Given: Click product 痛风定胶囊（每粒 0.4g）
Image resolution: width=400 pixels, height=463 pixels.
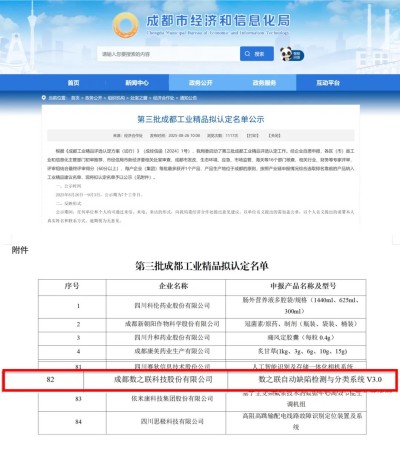Looking at the screenshot, I should point(301,337).
